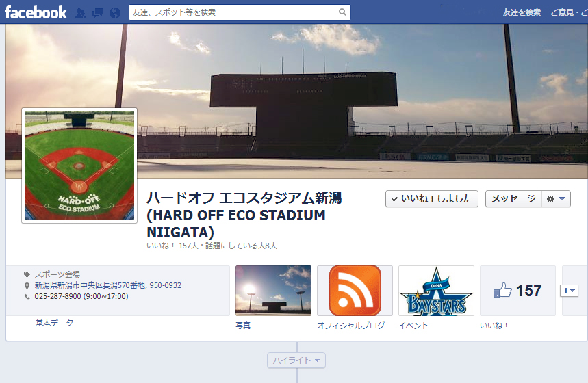Click スポーツ会場 category text
588x383 pixels.
57,274
